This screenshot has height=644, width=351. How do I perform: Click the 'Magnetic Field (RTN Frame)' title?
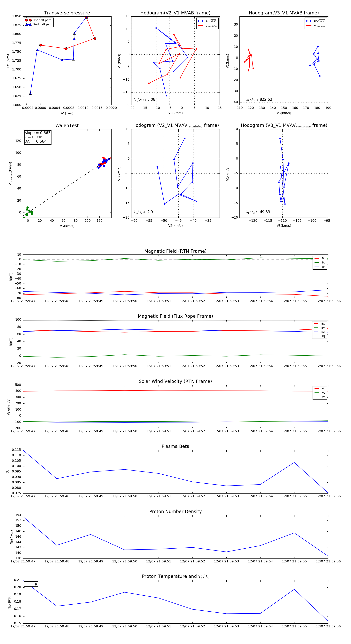[x=175, y=251]
